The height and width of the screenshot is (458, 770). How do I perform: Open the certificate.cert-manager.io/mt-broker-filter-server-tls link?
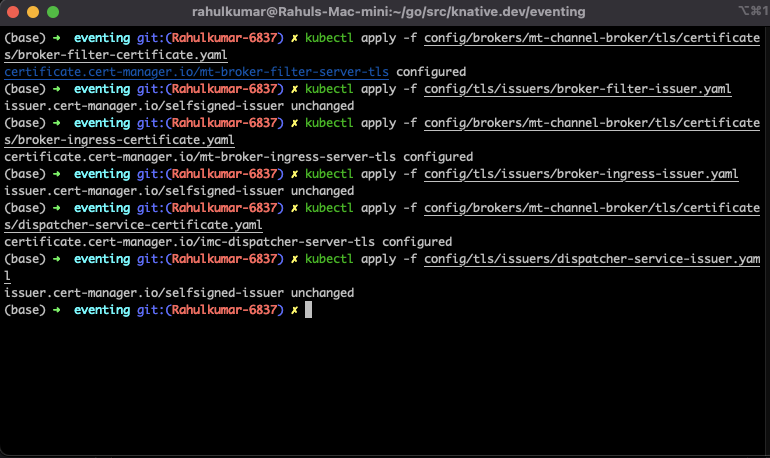click(196, 72)
